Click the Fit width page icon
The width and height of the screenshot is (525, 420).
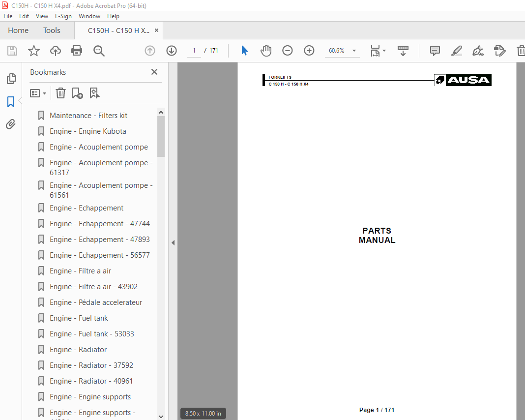375,51
